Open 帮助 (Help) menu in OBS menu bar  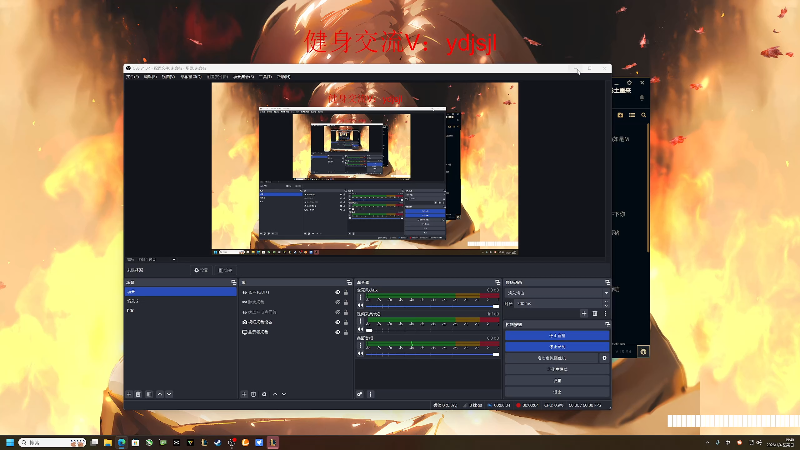tap(283, 77)
